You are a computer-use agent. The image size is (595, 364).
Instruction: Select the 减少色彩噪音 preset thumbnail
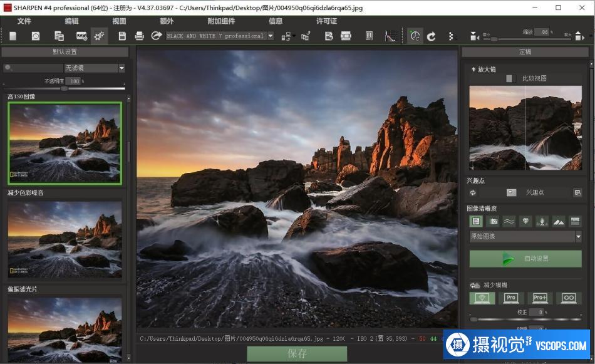(65, 239)
